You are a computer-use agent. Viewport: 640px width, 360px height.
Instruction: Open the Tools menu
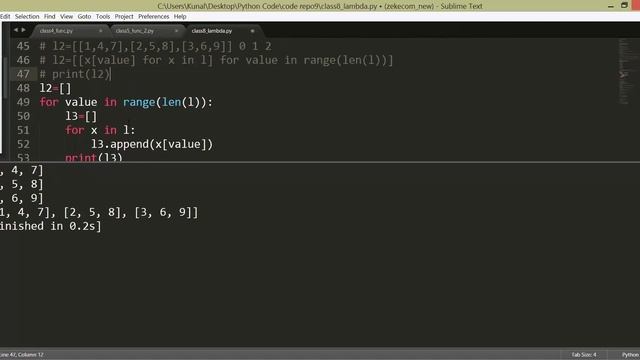tap(103, 17)
